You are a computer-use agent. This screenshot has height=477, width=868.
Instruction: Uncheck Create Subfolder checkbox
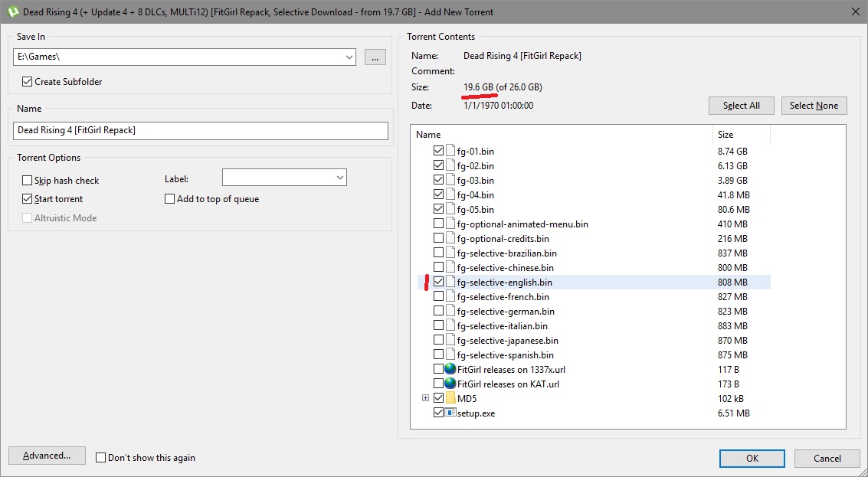pyautogui.click(x=27, y=81)
